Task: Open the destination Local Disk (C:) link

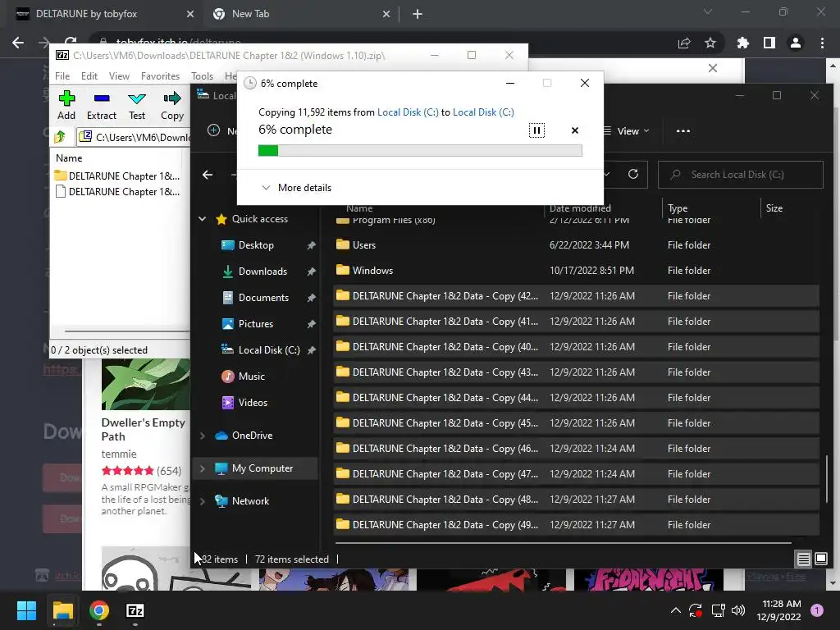Action: coord(483,112)
